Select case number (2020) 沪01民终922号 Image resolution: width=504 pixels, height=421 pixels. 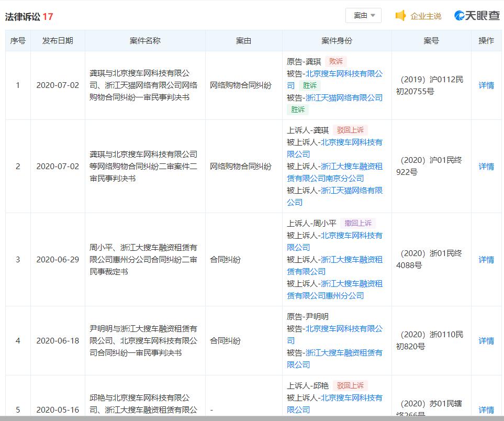[x=429, y=166]
